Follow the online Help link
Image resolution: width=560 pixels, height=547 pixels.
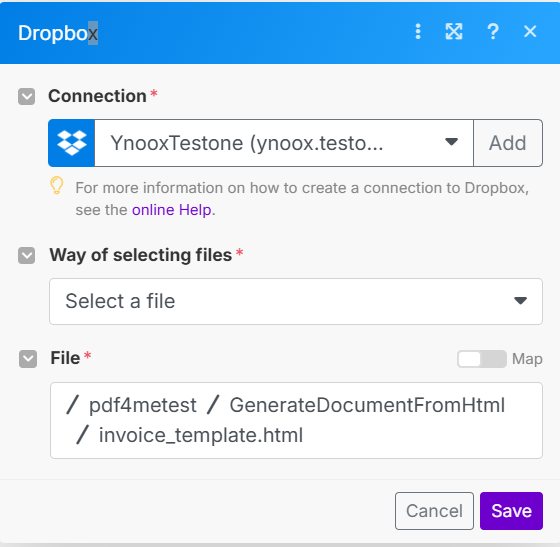172,210
